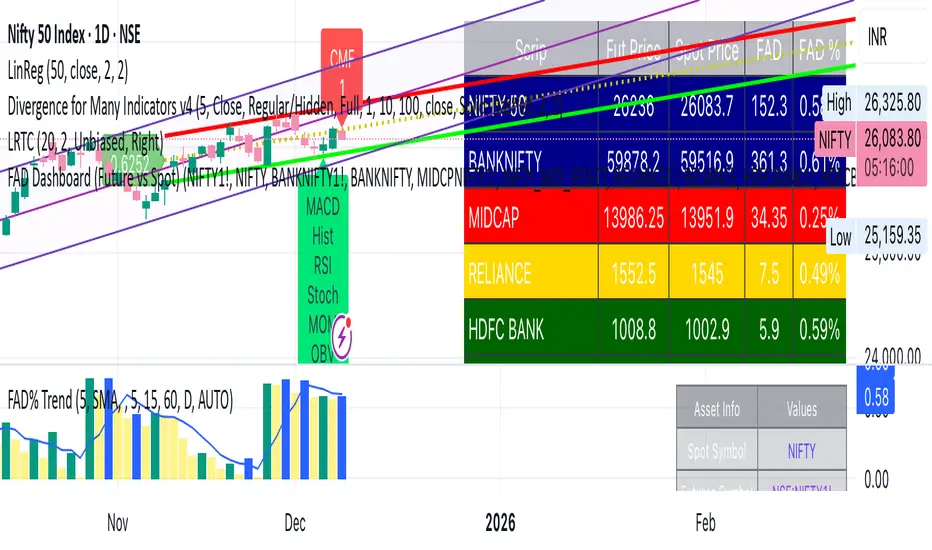This screenshot has height=550, width=932.
Task: Click the green MACD Hist RSI label
Action: (323, 268)
